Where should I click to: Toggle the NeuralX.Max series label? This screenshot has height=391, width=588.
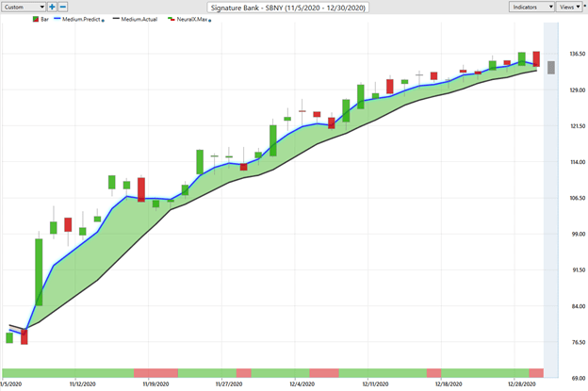click(x=192, y=19)
